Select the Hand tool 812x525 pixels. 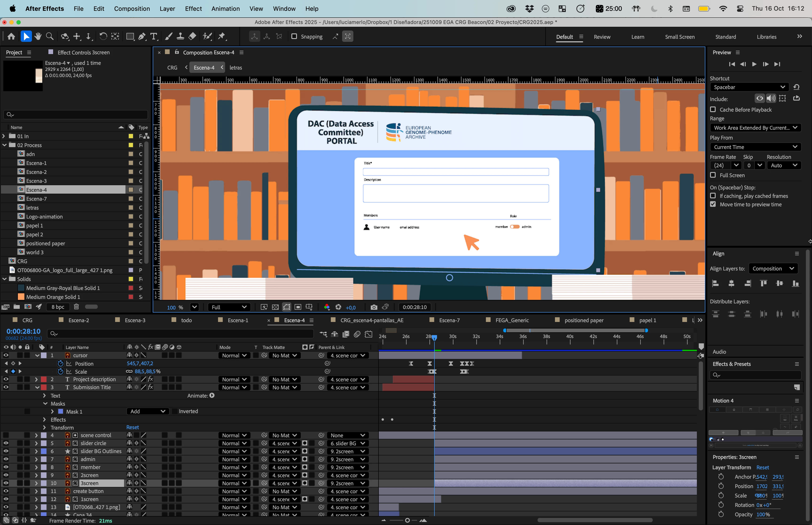[38, 36]
